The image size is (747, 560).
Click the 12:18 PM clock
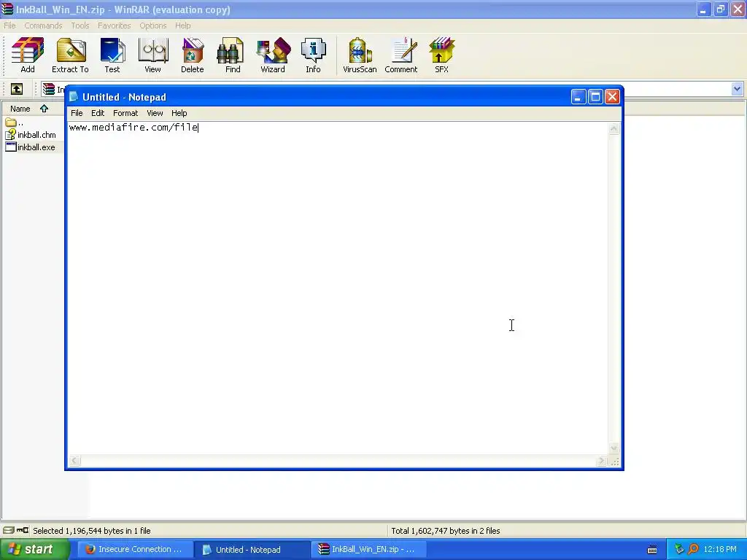[x=720, y=550]
